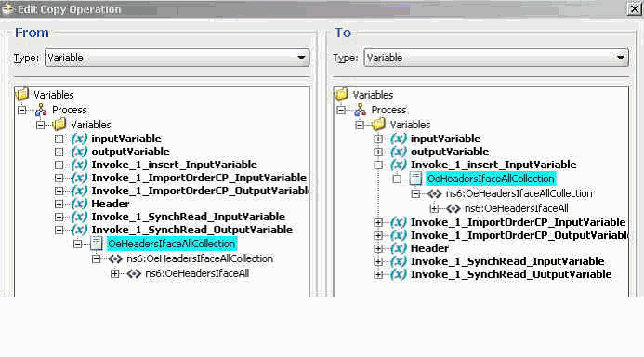Select Invoke_1_SynchRead_OutputVariable label in To tree
This screenshot has height=357, width=644.
[511, 275]
